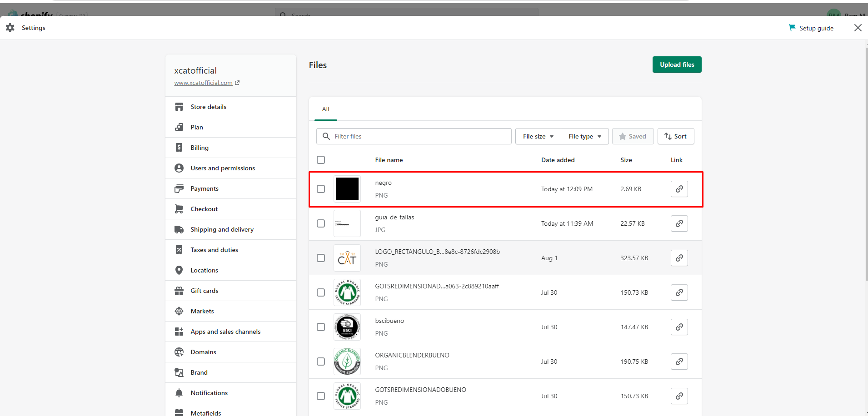Click the ORGANICBLENDERBUENO file name

(x=412, y=355)
